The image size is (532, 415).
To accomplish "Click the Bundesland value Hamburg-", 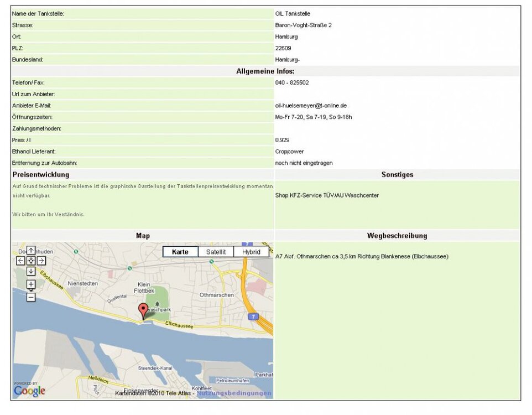I will (x=288, y=60).
